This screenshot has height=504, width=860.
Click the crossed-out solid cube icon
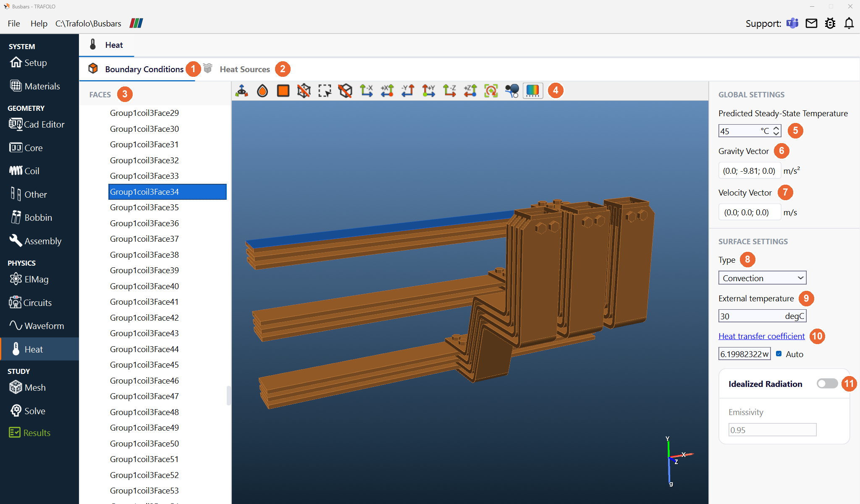346,91
